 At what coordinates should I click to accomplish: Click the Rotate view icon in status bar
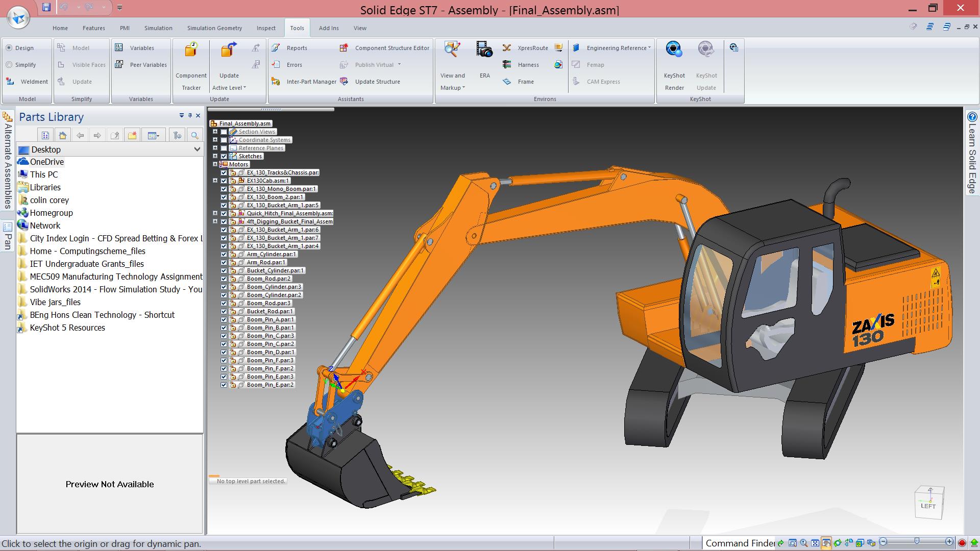pos(838,543)
